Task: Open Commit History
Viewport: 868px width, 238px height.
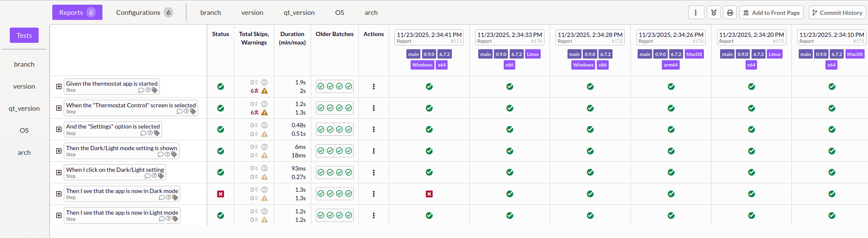Action: (837, 13)
